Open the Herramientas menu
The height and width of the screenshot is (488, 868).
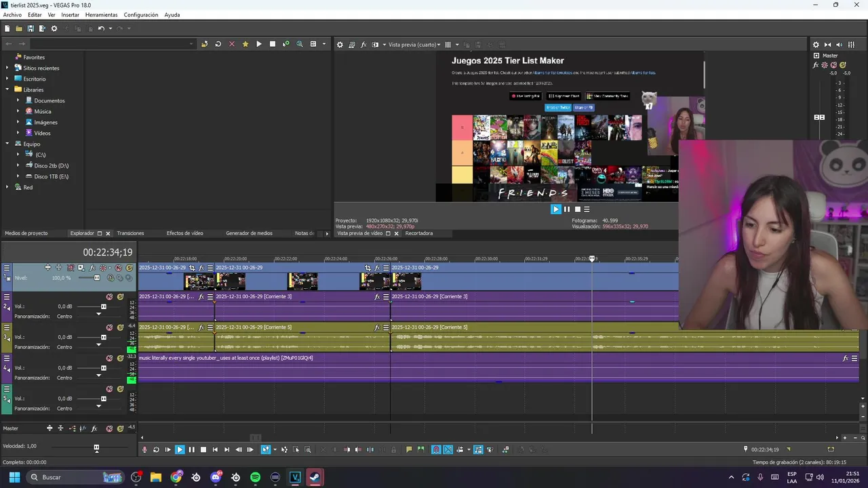(101, 15)
